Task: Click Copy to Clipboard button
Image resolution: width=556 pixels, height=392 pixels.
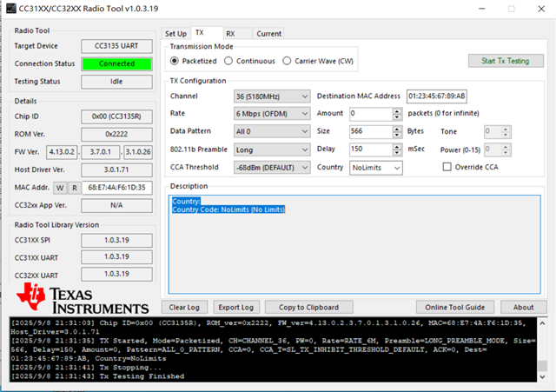Action: [308, 307]
